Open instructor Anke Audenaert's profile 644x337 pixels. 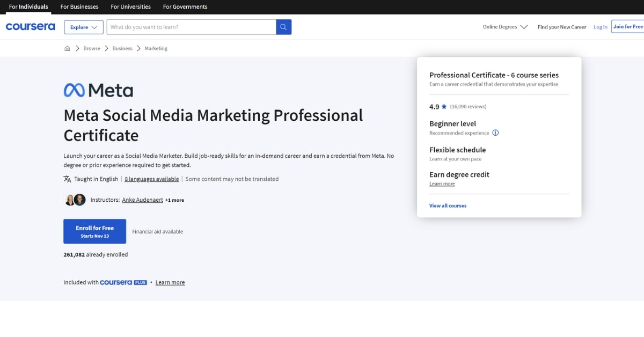(143, 200)
